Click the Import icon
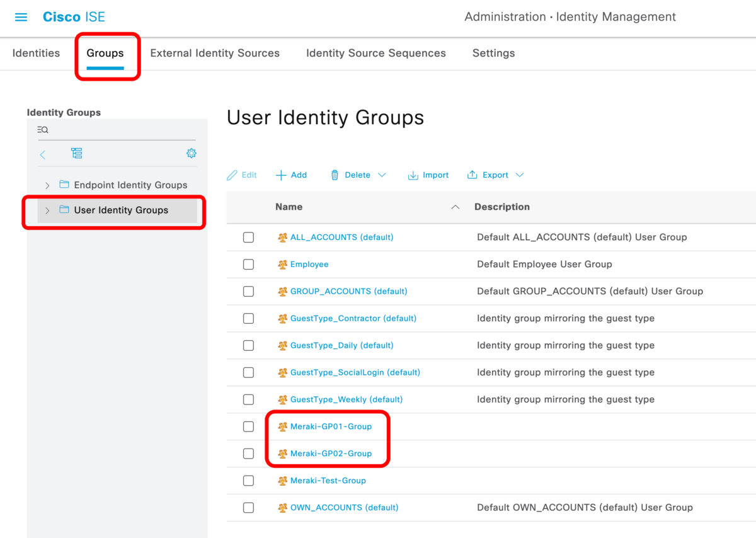 pyautogui.click(x=415, y=175)
